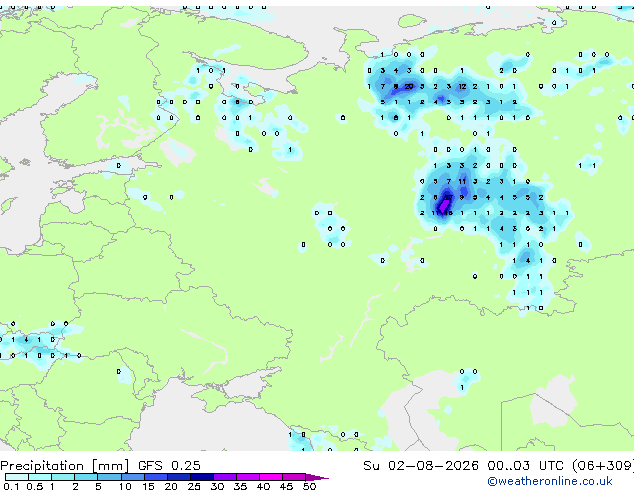Click the 'Precipitation [mm]' title text
This screenshot has width=634, height=490.
pyautogui.click(x=65, y=466)
